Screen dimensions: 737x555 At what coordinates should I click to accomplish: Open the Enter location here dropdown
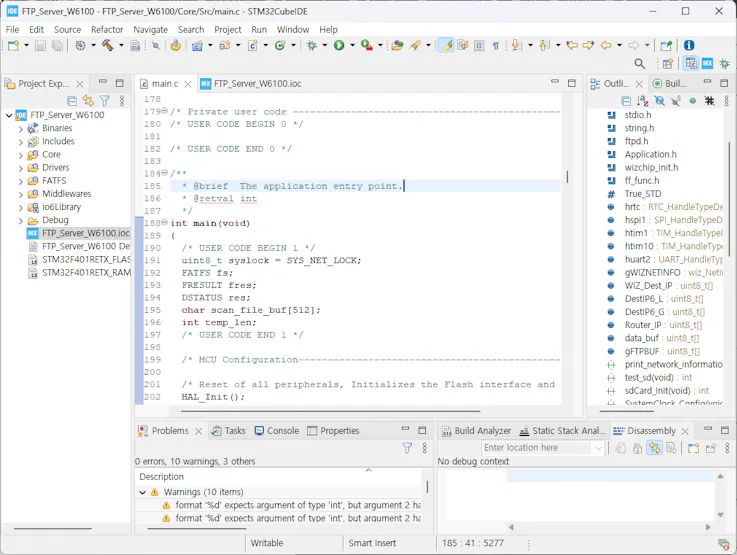[x=598, y=448]
